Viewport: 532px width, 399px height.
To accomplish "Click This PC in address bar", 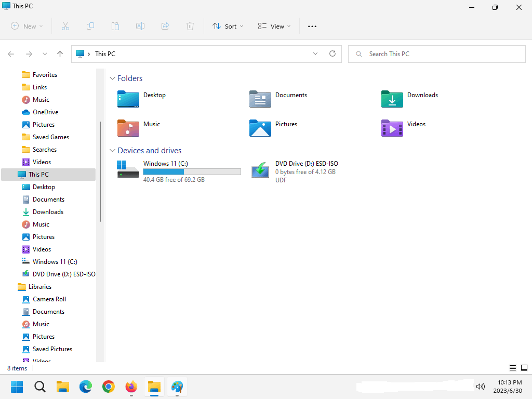I will [x=105, y=54].
